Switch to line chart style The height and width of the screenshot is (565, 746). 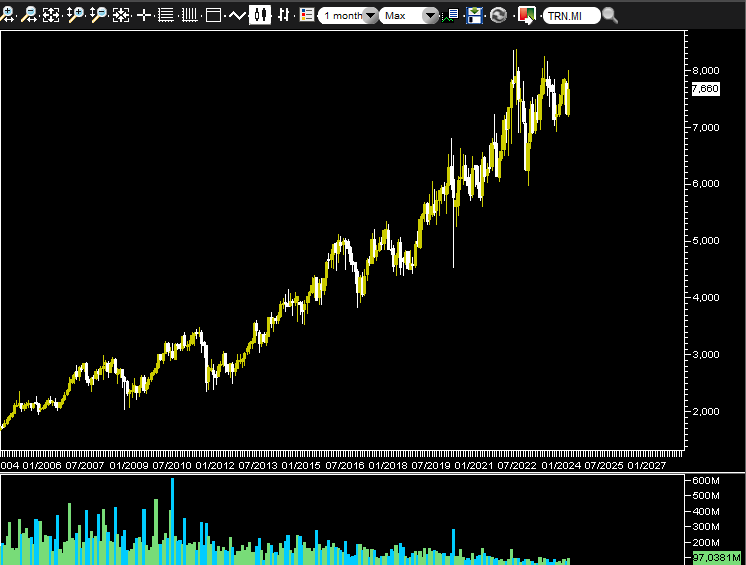(x=237, y=15)
